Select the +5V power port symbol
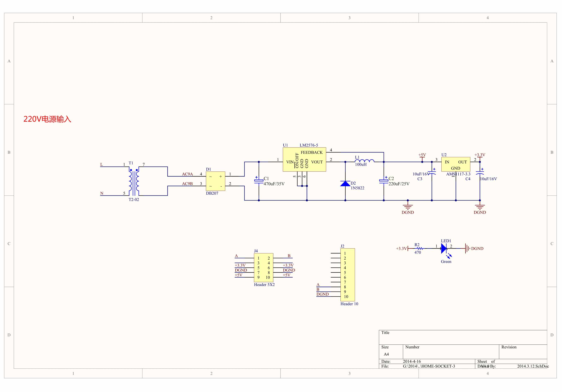 point(422,157)
